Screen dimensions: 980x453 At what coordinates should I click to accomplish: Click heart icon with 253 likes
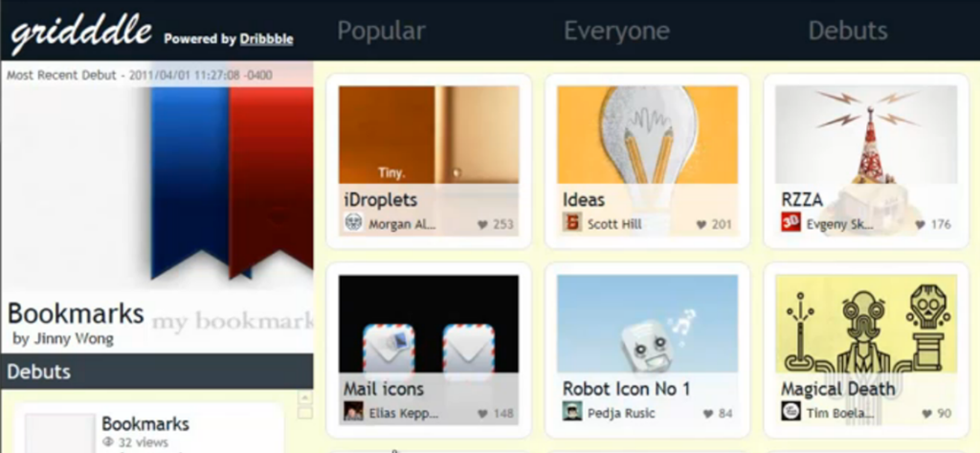pos(482,225)
